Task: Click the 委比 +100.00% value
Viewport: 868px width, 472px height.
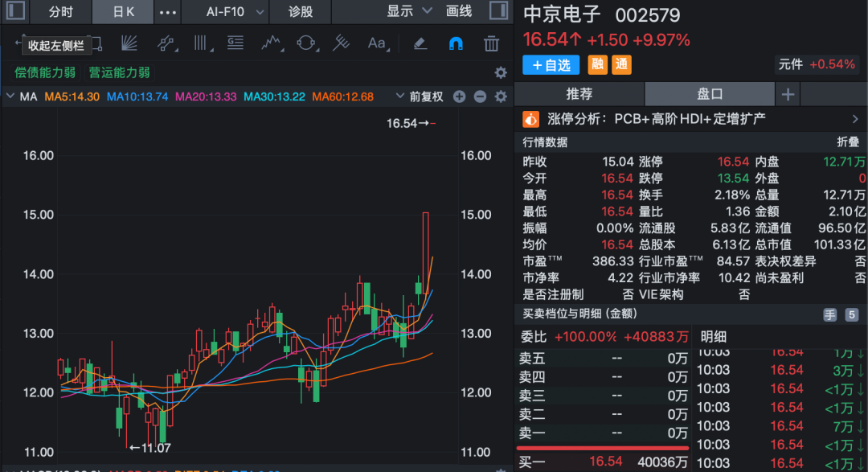Action: click(585, 337)
